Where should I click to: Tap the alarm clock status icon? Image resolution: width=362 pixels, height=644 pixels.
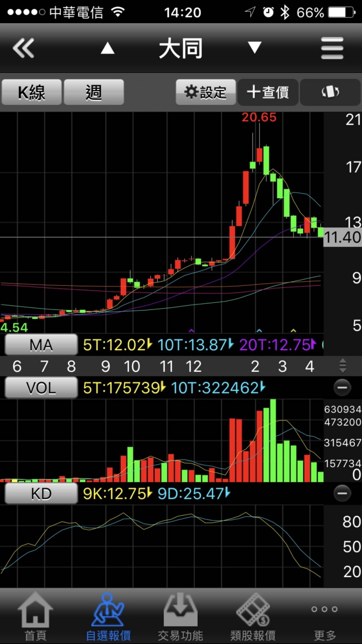coord(268,12)
